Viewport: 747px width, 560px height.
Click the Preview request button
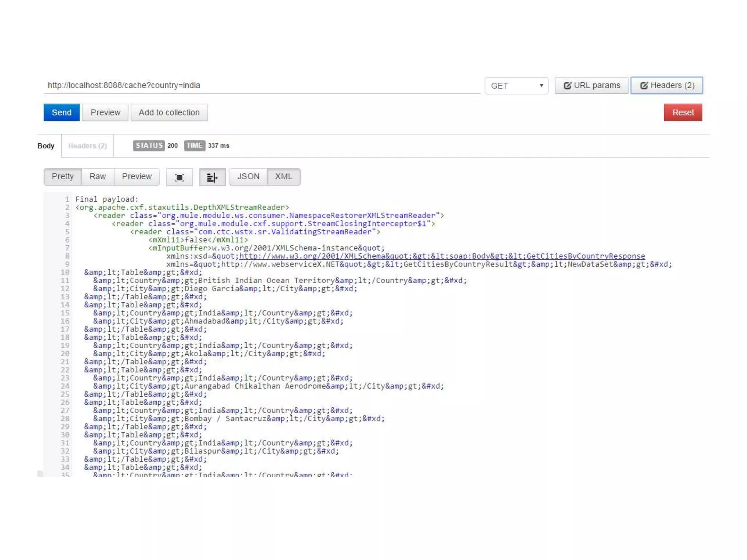pos(105,112)
